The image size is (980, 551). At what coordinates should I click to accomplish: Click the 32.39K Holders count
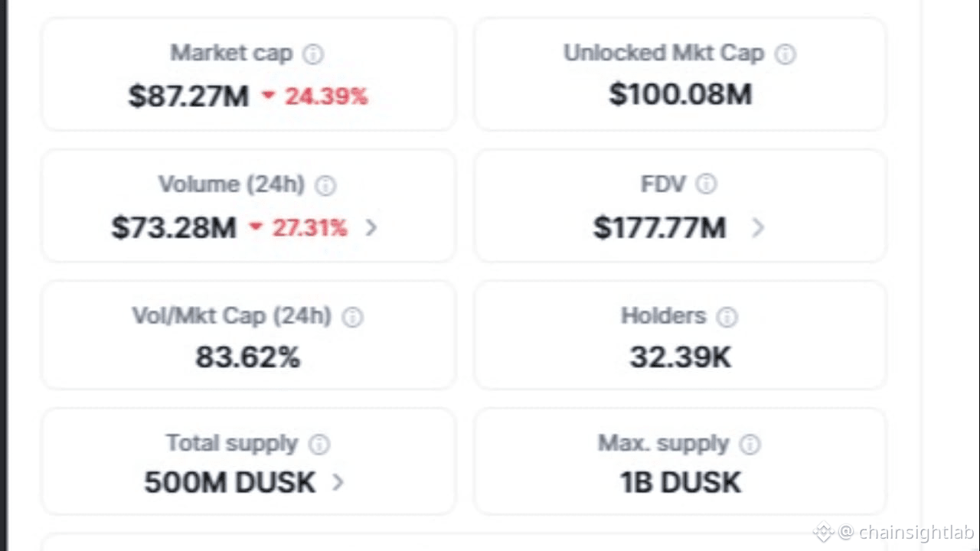(x=680, y=357)
